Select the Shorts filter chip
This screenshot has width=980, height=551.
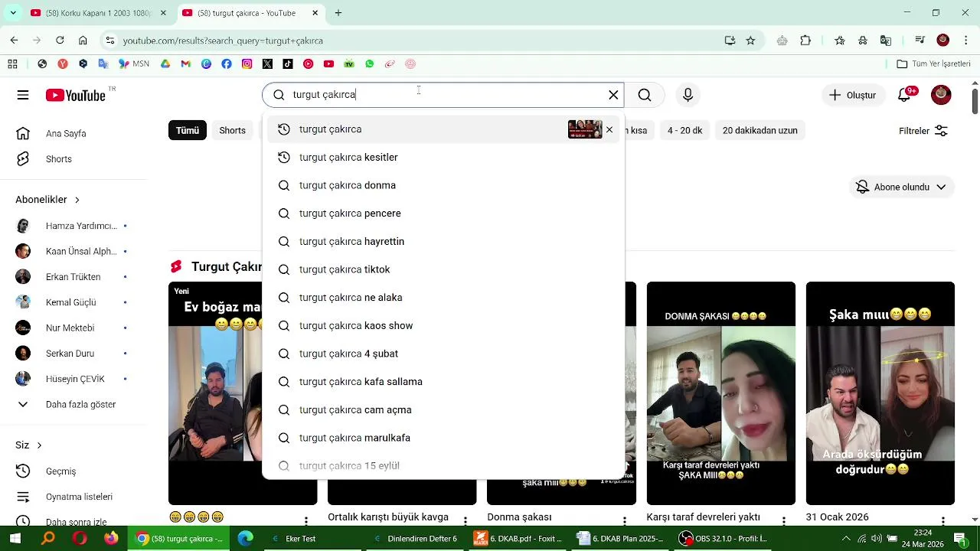tap(232, 130)
